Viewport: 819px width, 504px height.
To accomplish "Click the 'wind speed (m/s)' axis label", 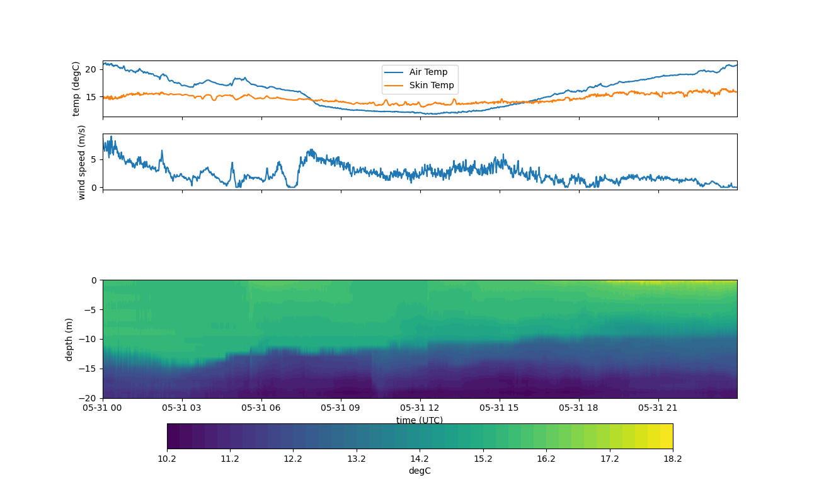I will click(x=81, y=162).
